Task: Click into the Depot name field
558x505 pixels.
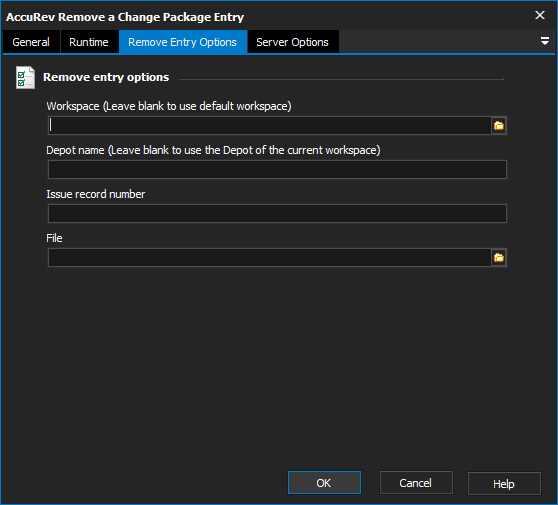Action: coord(277,169)
